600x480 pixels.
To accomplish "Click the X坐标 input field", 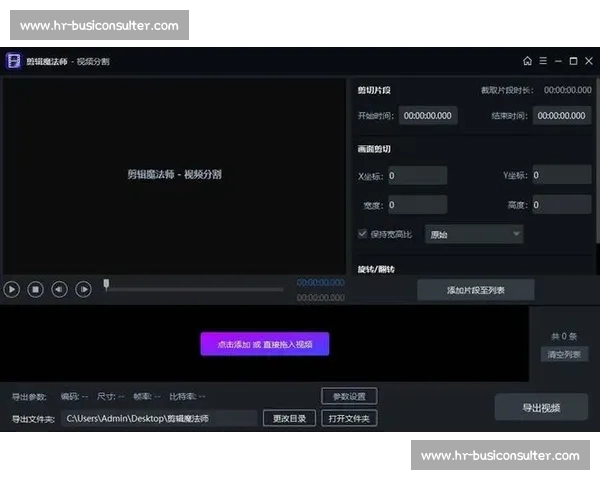I will (417, 176).
